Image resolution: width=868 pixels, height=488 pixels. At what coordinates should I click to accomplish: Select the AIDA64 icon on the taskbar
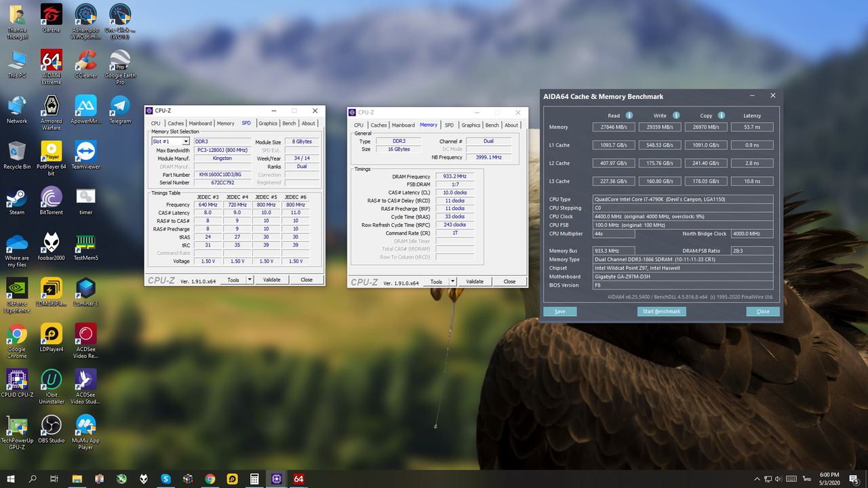[x=298, y=479]
